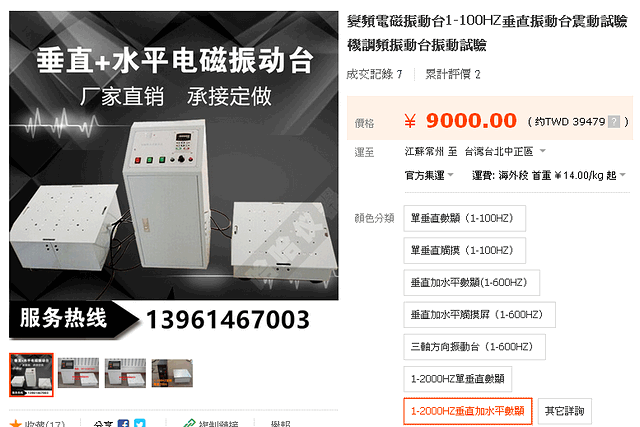Viewport: 640px width, 427px height.
Task: Select the 其它詳詢 option
Action: point(564,411)
